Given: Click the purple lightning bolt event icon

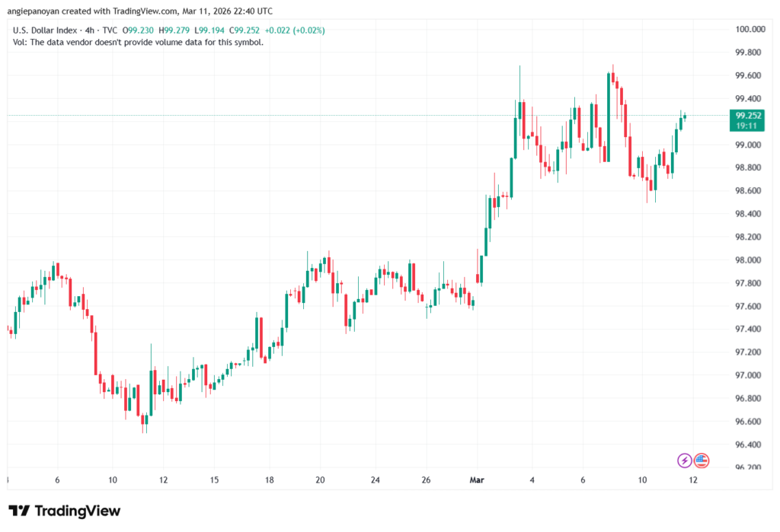Looking at the screenshot, I should tap(684, 460).
